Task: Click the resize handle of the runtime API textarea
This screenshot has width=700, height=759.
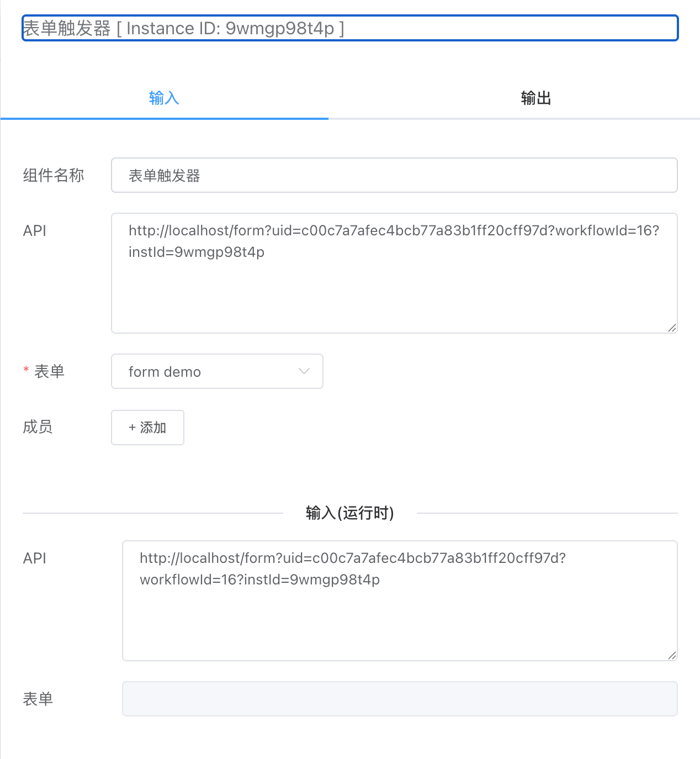Action: (672, 656)
